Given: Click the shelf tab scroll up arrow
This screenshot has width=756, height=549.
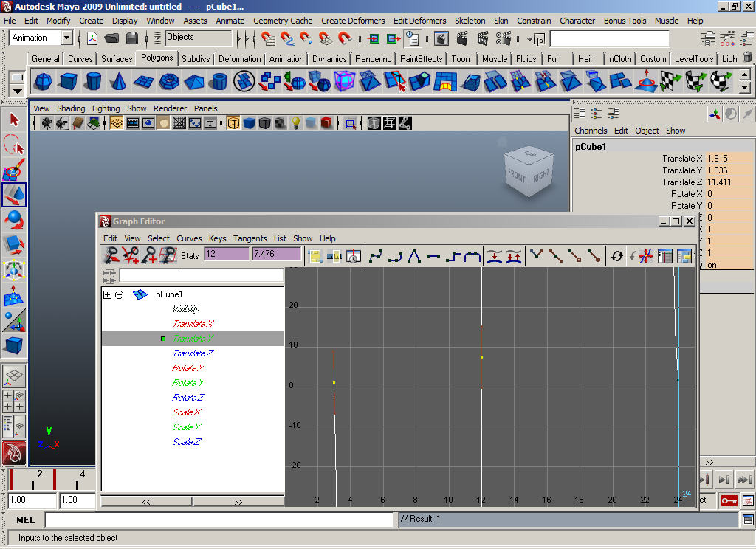Looking at the screenshot, I should point(744,75).
